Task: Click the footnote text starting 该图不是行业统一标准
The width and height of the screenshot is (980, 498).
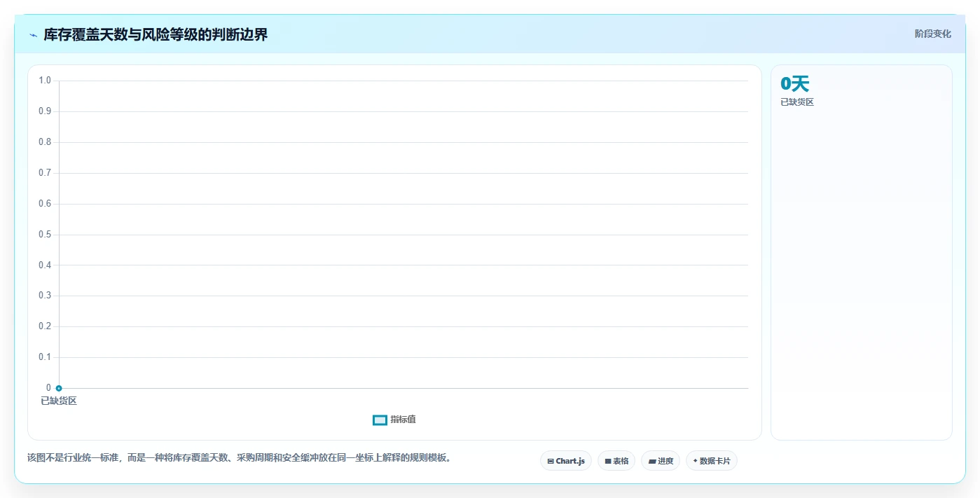Action: 240,457
